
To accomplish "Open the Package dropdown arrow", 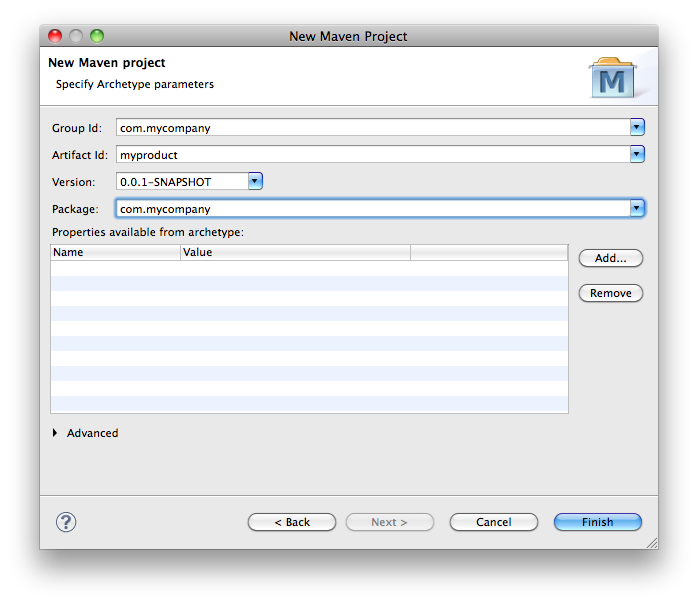I will (x=637, y=208).
